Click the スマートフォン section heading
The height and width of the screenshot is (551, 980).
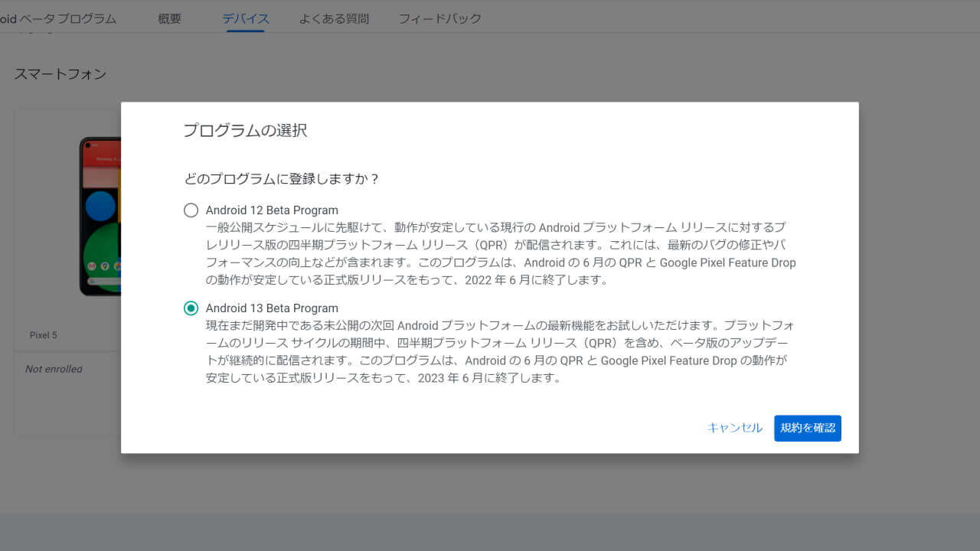click(x=60, y=73)
